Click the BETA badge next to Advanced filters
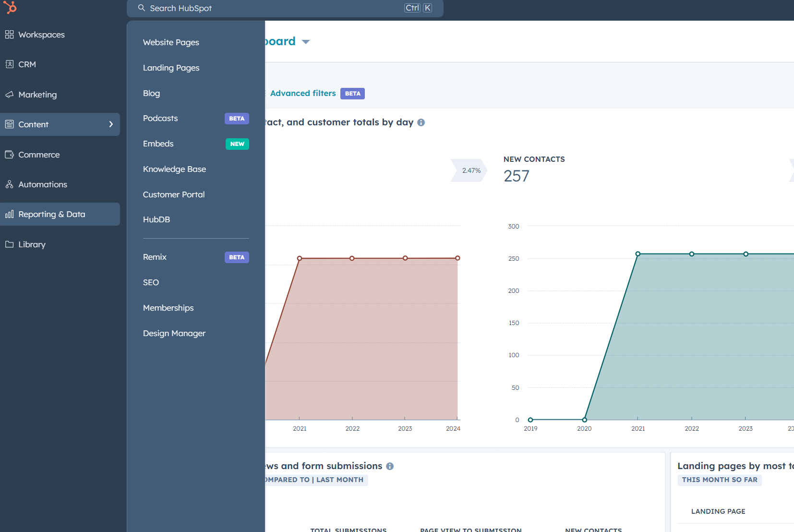 352,94
